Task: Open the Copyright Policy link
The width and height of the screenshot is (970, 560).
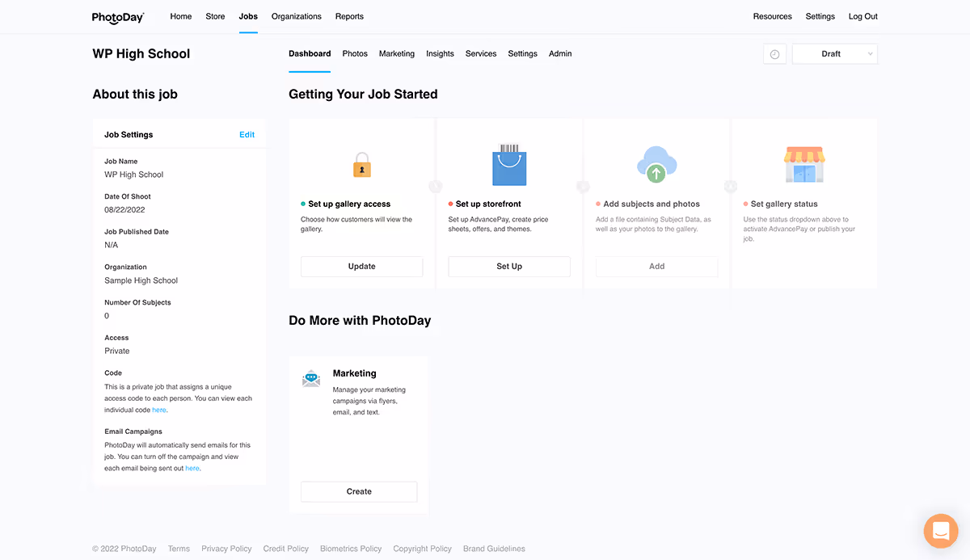Action: coord(423,549)
